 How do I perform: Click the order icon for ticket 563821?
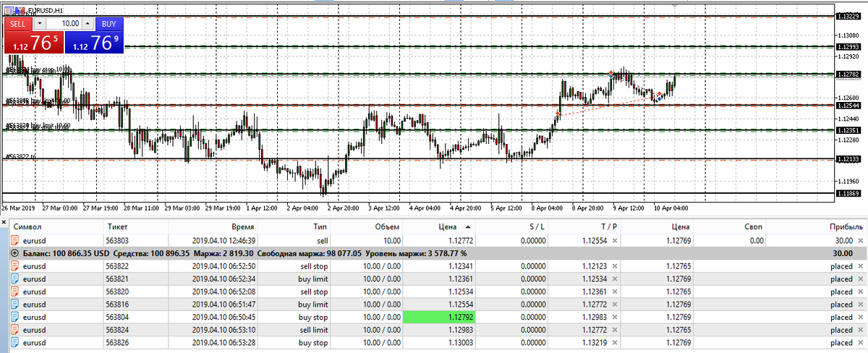15,278
